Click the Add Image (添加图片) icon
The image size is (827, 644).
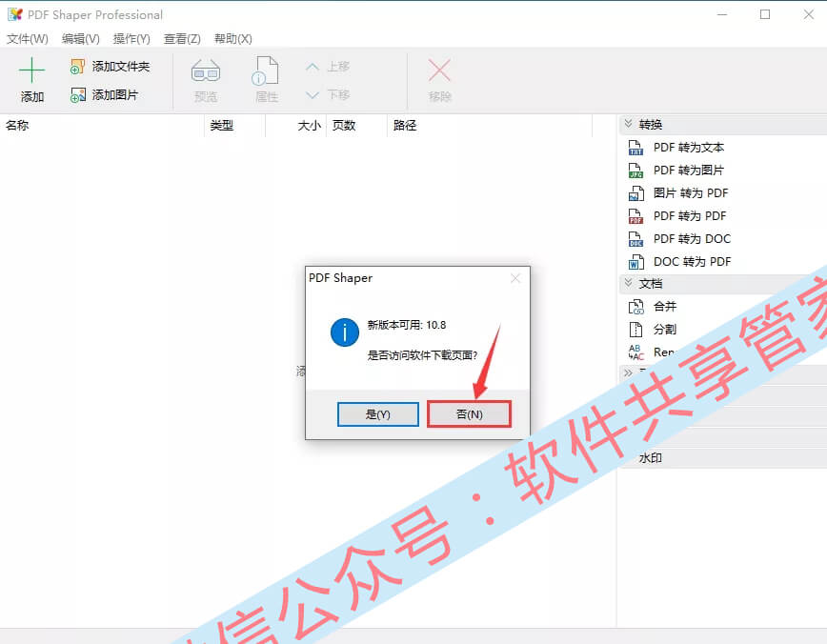click(x=77, y=95)
